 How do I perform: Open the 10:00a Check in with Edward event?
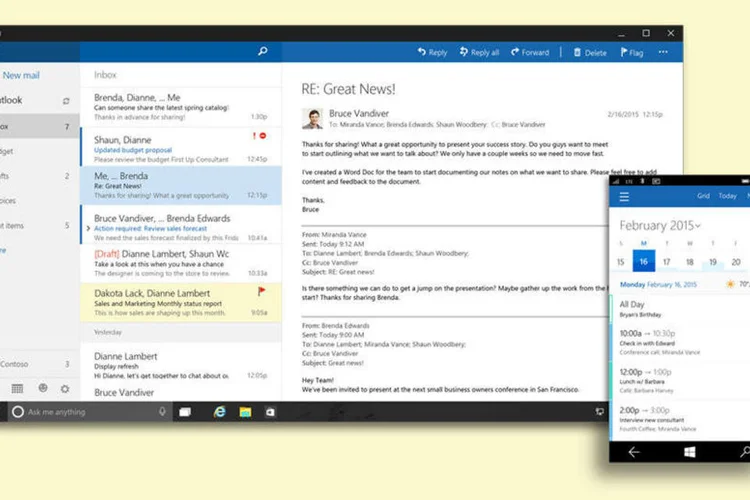679,342
